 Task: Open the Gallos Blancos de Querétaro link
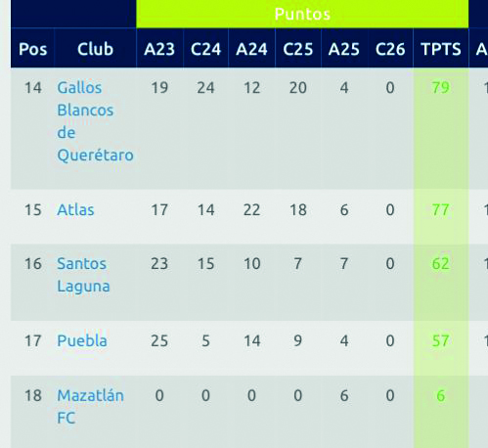(x=95, y=121)
